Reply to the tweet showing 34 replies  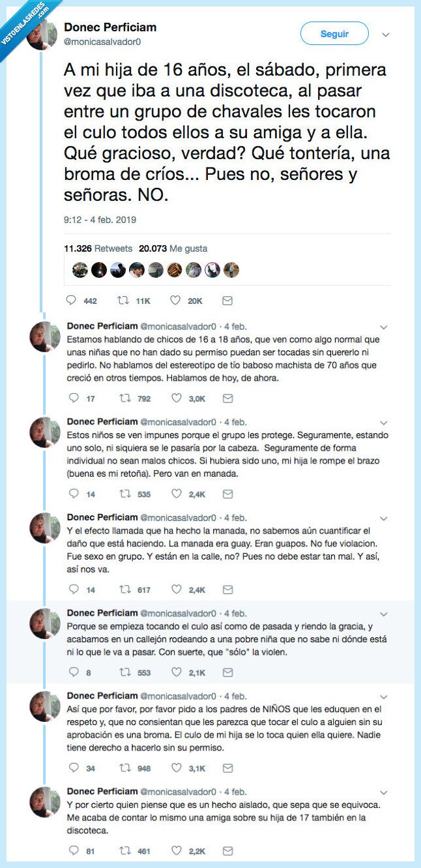(73, 768)
